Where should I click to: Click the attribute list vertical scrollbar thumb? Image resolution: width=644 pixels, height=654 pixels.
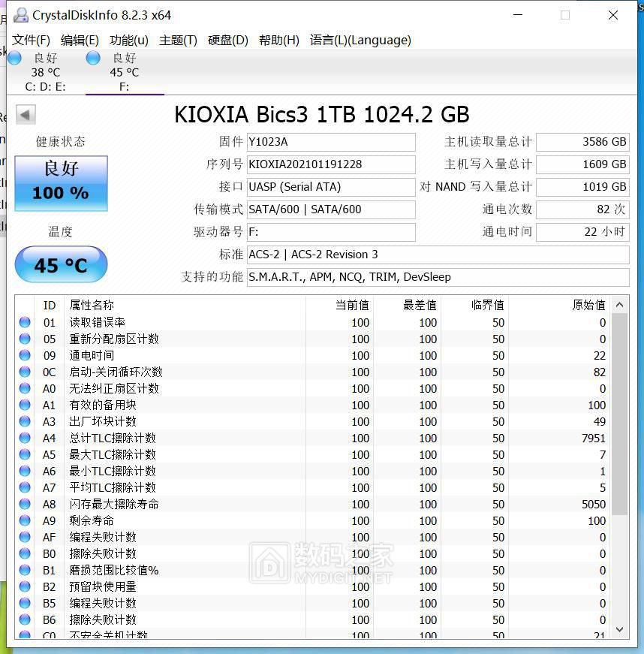pyautogui.click(x=619, y=414)
